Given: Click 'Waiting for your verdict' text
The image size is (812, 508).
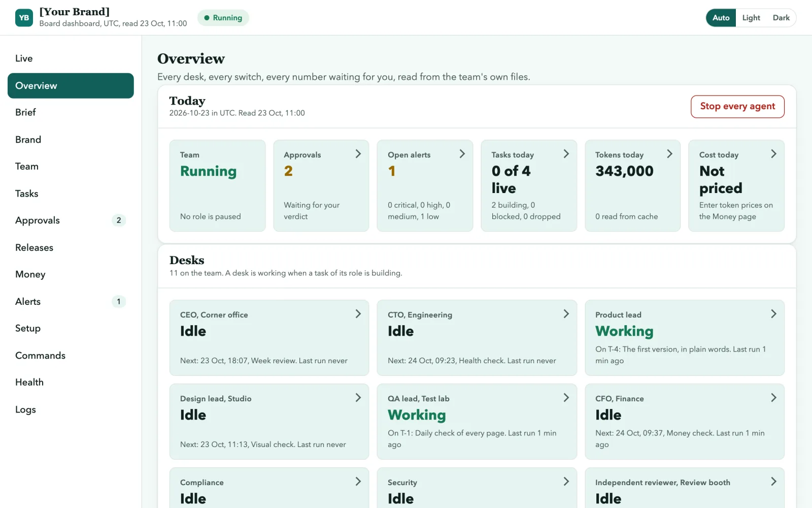Looking at the screenshot, I should click(x=312, y=211).
